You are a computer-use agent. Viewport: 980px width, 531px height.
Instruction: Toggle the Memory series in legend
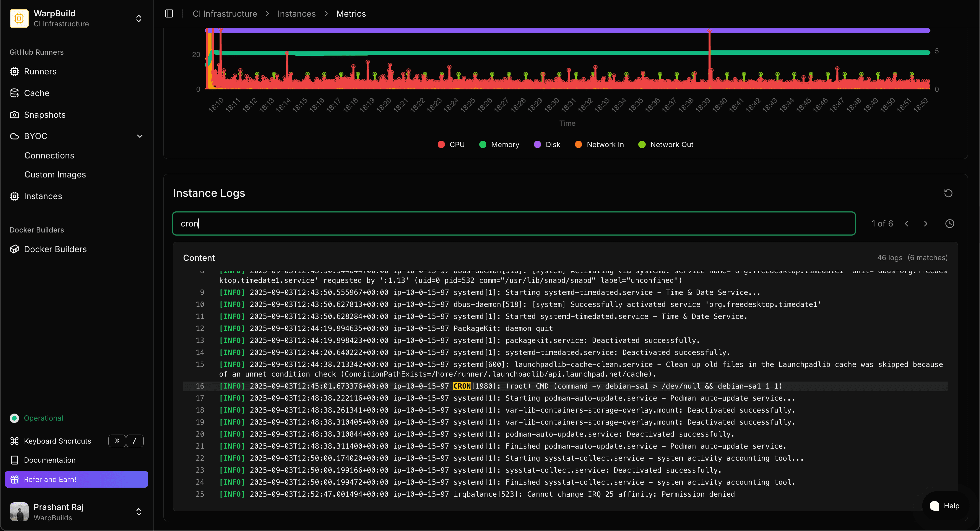[499, 144]
